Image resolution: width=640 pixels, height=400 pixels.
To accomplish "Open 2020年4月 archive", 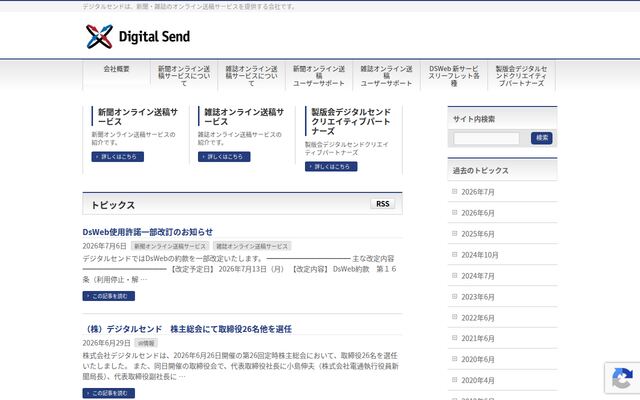I will [478, 380].
